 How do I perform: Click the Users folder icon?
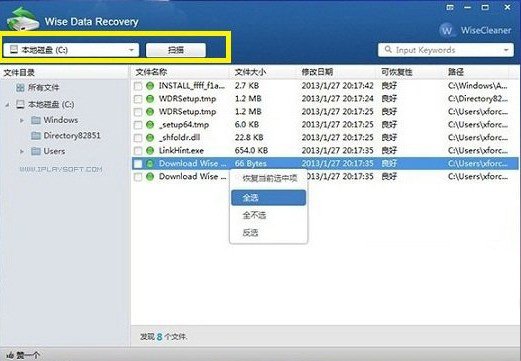coord(36,151)
